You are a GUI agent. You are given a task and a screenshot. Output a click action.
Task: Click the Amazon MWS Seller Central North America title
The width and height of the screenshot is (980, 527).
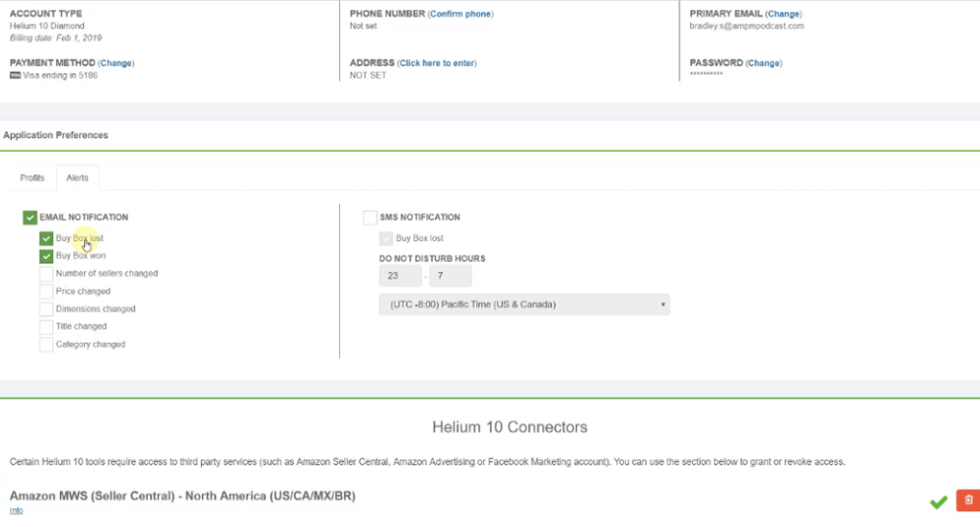[x=182, y=496]
